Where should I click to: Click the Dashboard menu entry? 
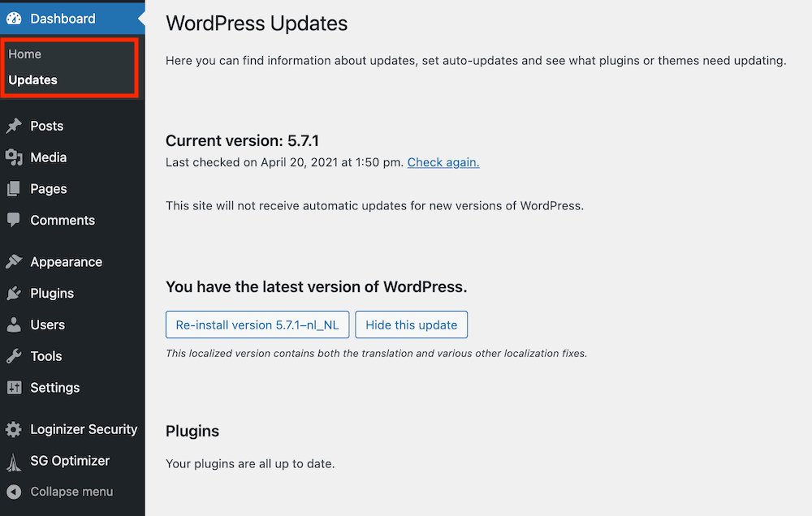pyautogui.click(x=62, y=18)
